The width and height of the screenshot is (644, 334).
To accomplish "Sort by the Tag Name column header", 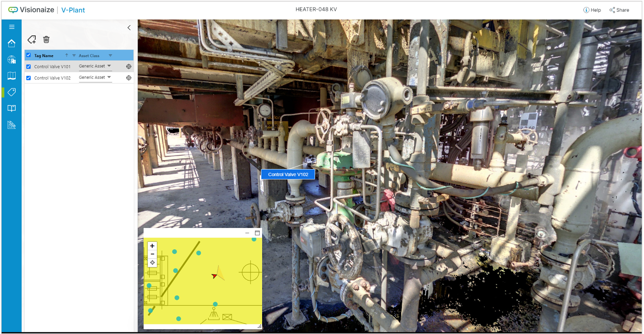I will click(x=44, y=56).
